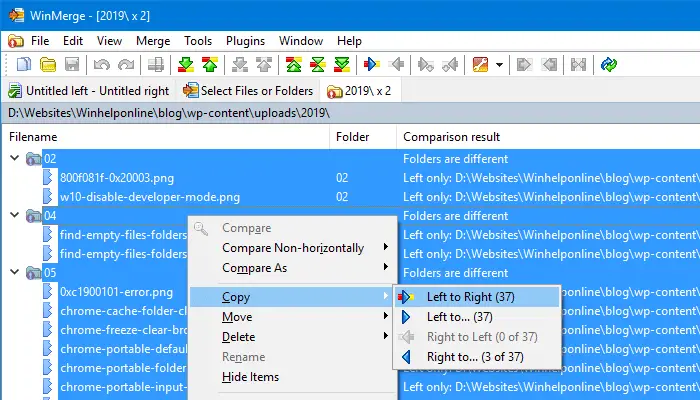This screenshot has width=700, height=400.
Task: Open the Window menu
Action: [x=301, y=41]
